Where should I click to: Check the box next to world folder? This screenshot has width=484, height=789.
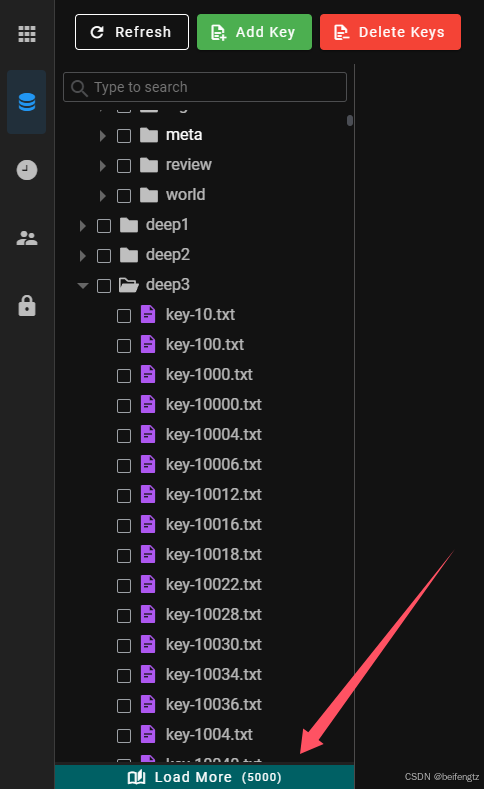(124, 196)
